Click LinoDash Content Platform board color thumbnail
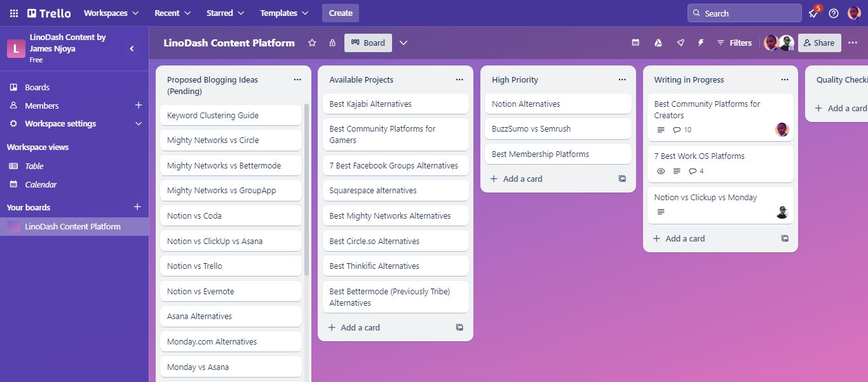The height and width of the screenshot is (382, 868). 13,227
